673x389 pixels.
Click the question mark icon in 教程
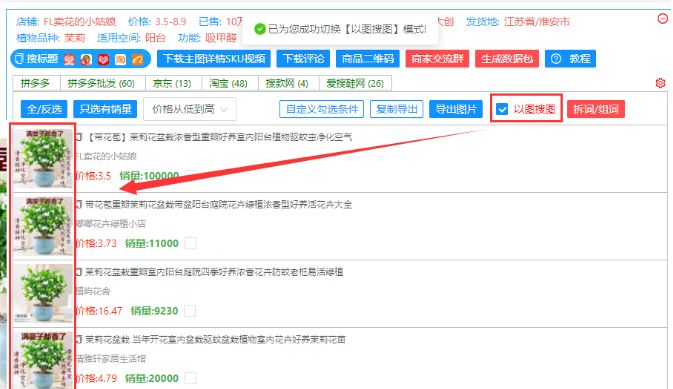(x=556, y=59)
